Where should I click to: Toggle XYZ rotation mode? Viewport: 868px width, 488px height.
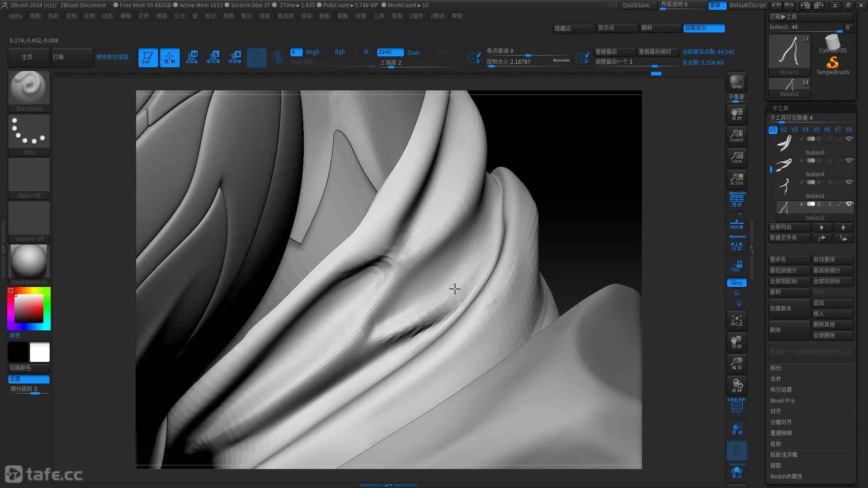pyautogui.click(x=736, y=283)
